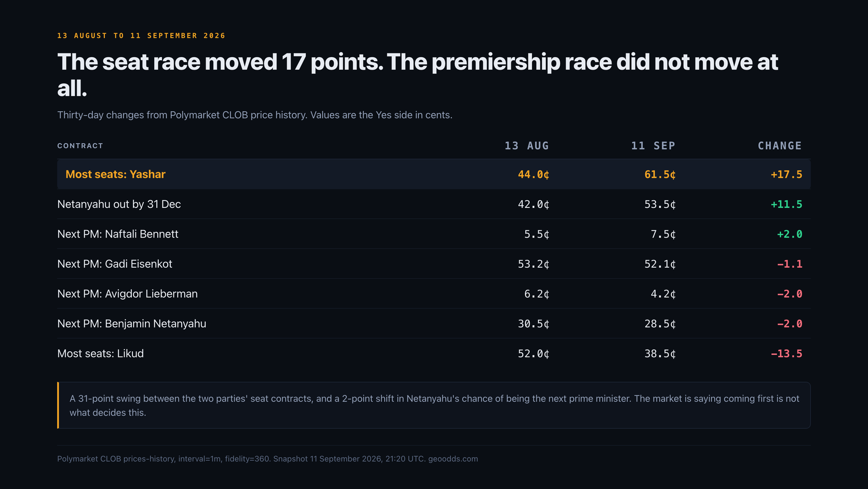Click the +11.5 change for Netanyahu out
Viewport: 868px width, 489px height.
786,204
